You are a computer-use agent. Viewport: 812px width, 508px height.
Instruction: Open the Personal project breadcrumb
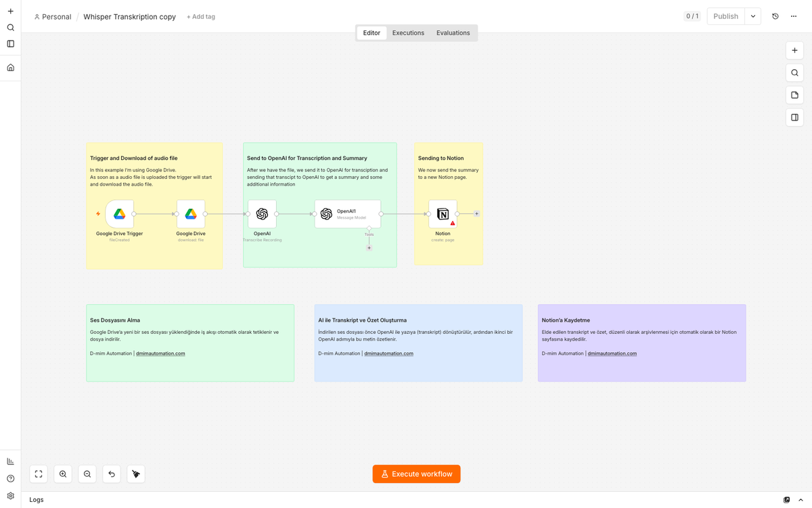coord(53,16)
